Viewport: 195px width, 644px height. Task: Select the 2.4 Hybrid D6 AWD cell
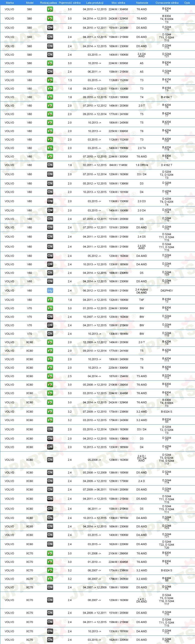[x=142, y=291]
